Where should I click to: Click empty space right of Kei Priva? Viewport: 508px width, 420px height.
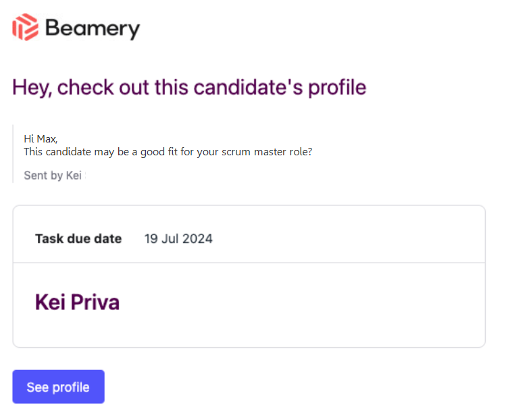point(301,302)
